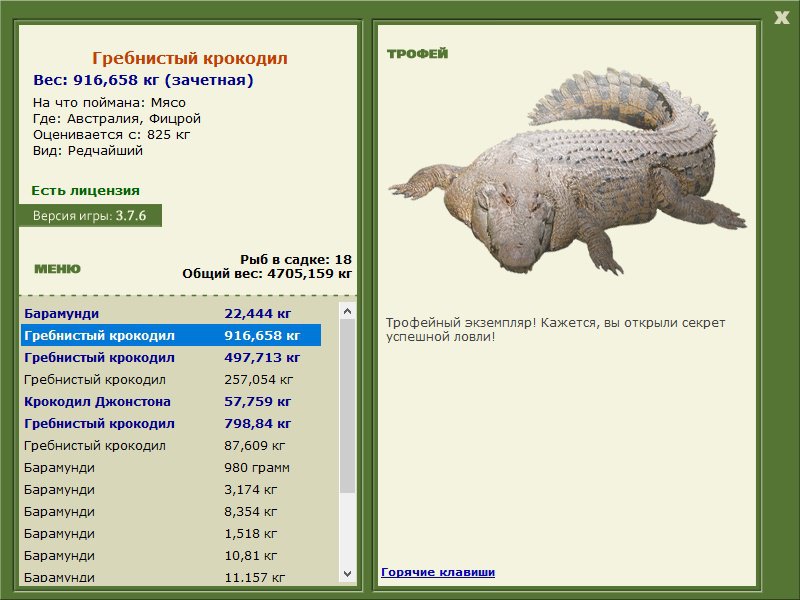
Task: Select the Барамунди 22,444 кг row
Action: (171, 313)
